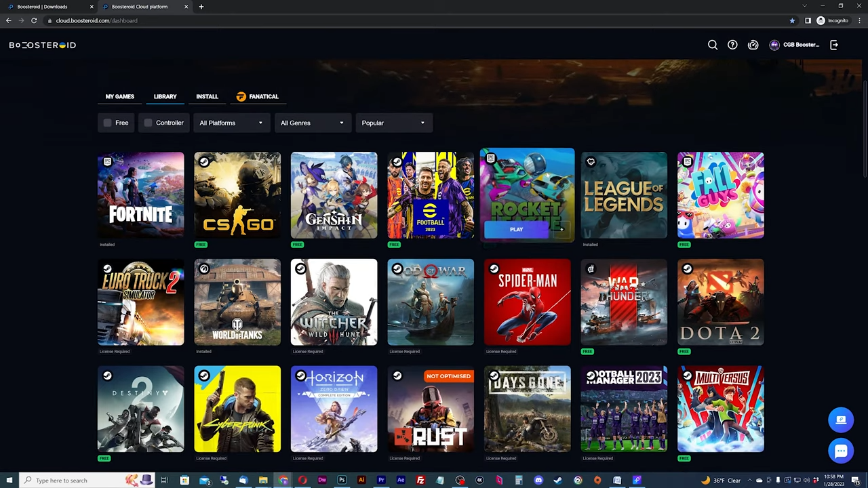Click the platform icon on League of Legends
868x488 pixels.
[591, 162]
